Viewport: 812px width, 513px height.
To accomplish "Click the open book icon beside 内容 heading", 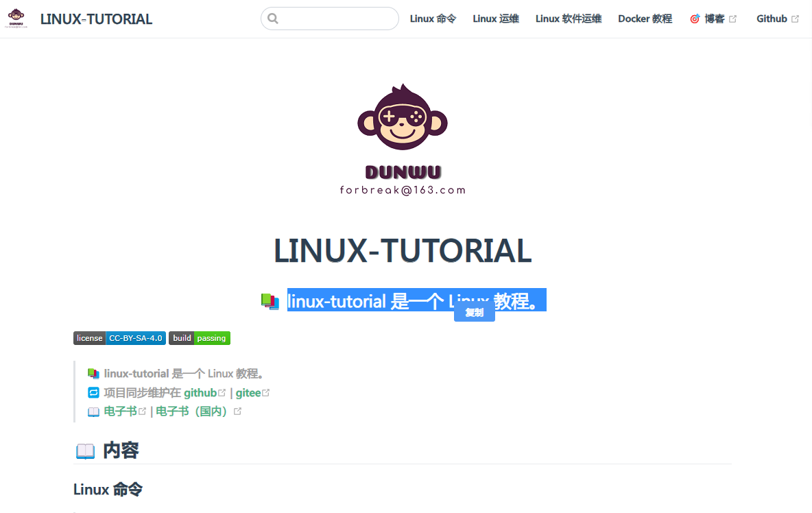I will [x=86, y=451].
